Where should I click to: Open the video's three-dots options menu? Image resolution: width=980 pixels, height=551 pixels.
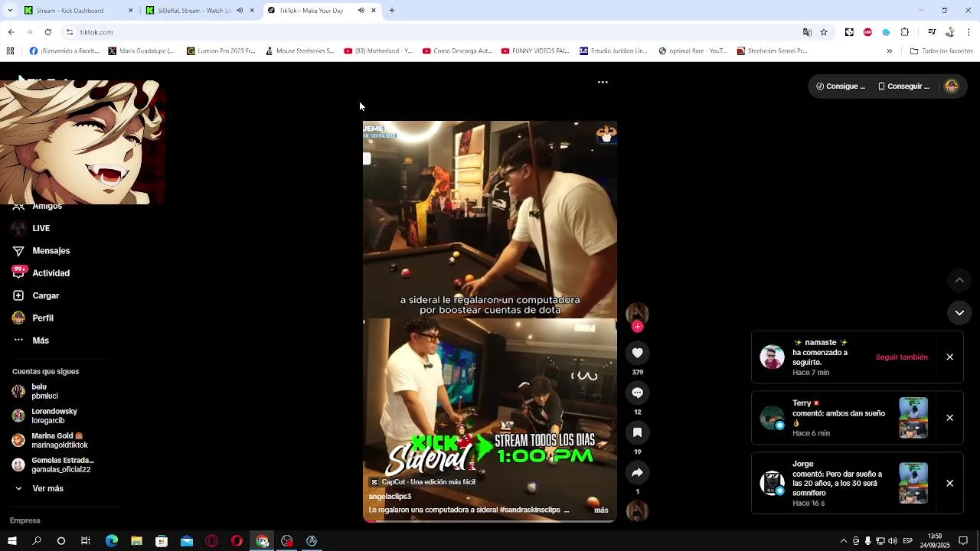click(603, 82)
